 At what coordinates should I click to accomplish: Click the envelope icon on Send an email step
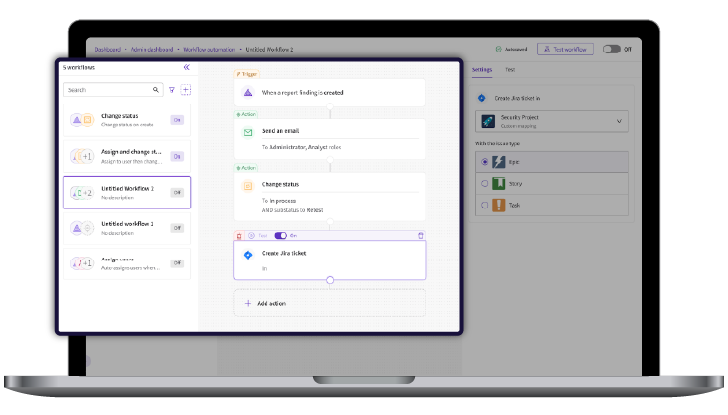click(248, 131)
